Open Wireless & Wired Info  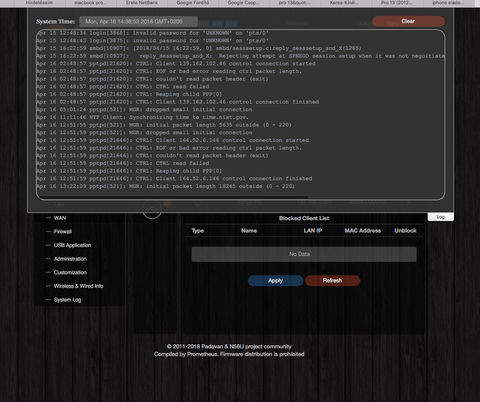tap(78, 286)
